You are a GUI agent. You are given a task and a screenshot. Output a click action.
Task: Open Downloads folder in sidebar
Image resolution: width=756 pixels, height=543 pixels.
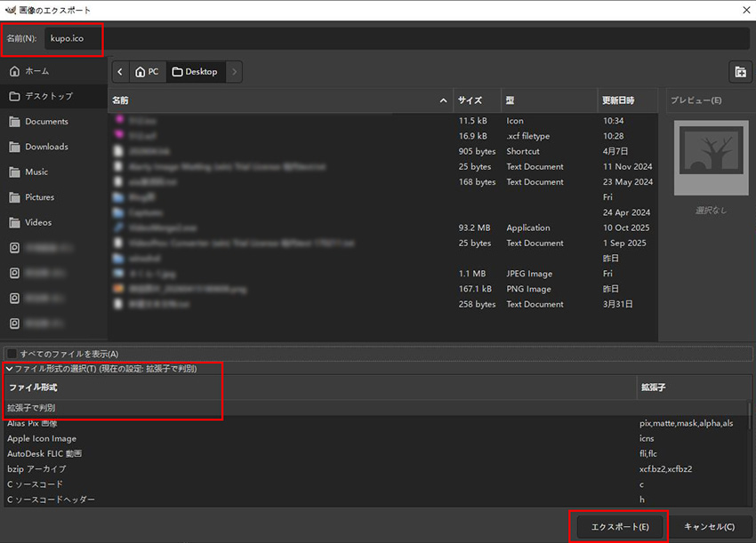[46, 147]
